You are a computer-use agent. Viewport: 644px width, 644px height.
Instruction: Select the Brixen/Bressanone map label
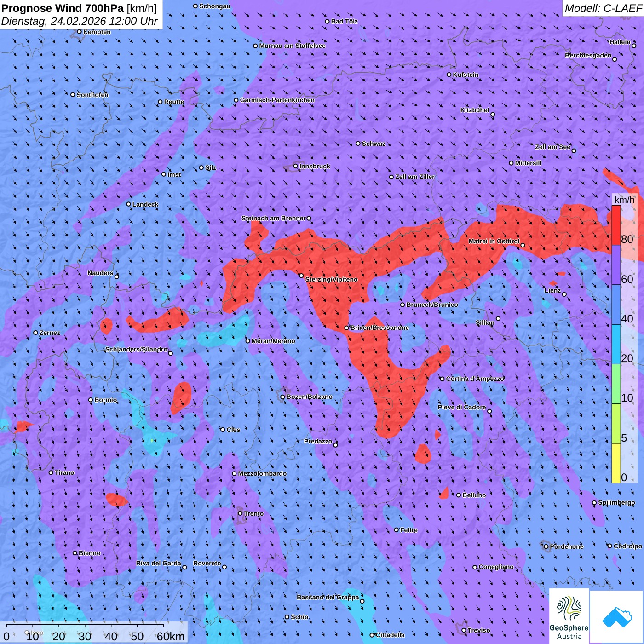click(379, 328)
